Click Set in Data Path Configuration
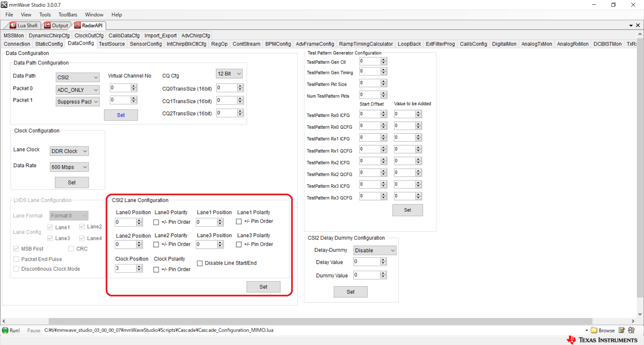This screenshot has width=644, height=345. pyautogui.click(x=121, y=115)
